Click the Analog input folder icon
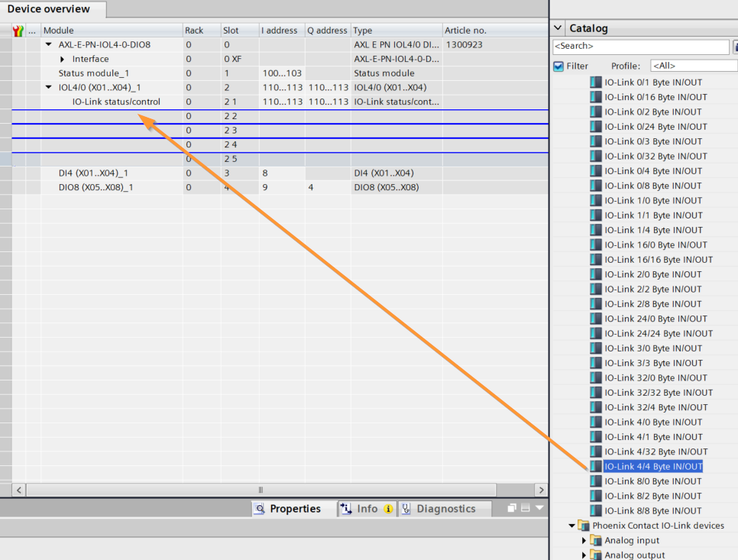738x560 pixels. click(x=596, y=541)
